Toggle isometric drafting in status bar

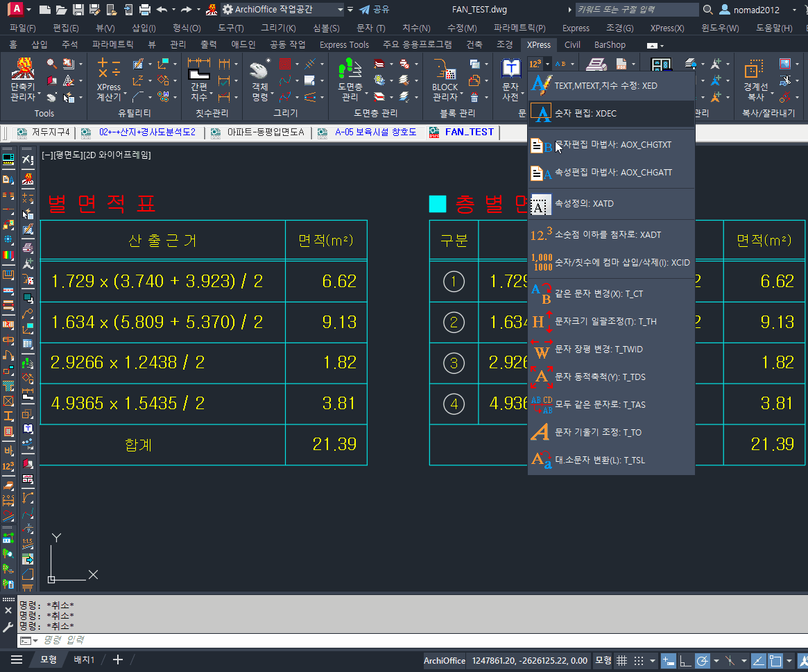[730, 660]
